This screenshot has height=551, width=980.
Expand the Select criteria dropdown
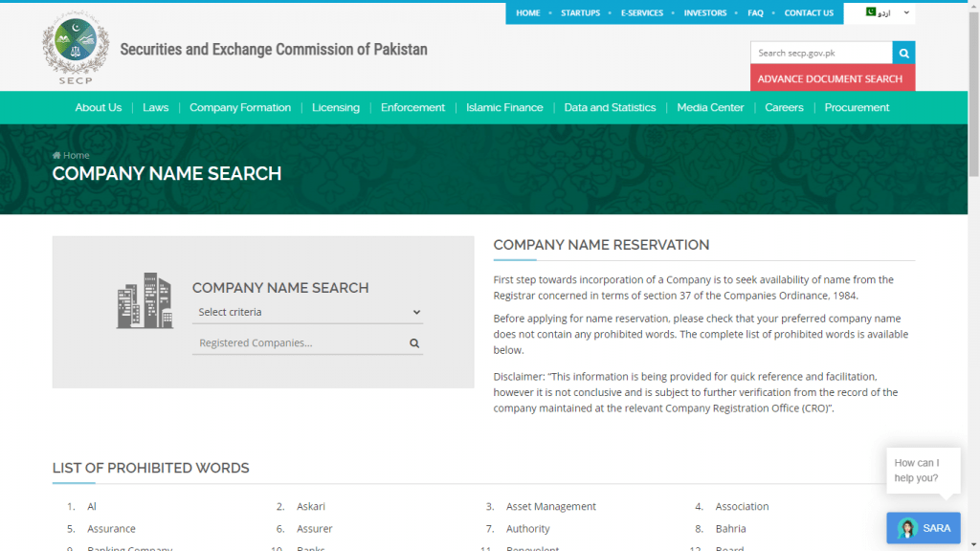[x=307, y=312]
